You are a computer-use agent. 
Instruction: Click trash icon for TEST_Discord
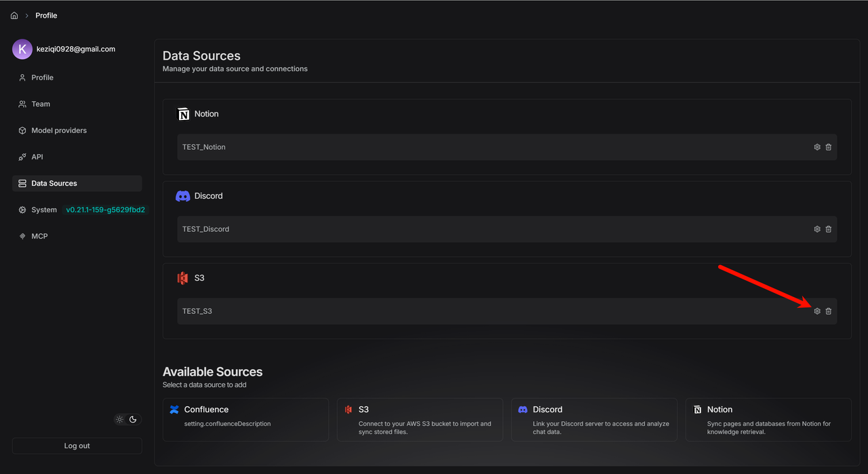point(829,229)
